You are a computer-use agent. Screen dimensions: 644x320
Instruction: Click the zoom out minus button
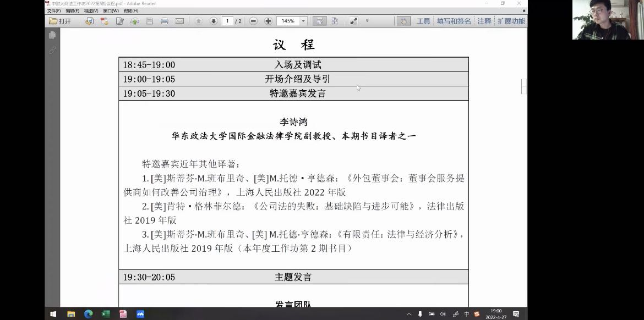253,21
